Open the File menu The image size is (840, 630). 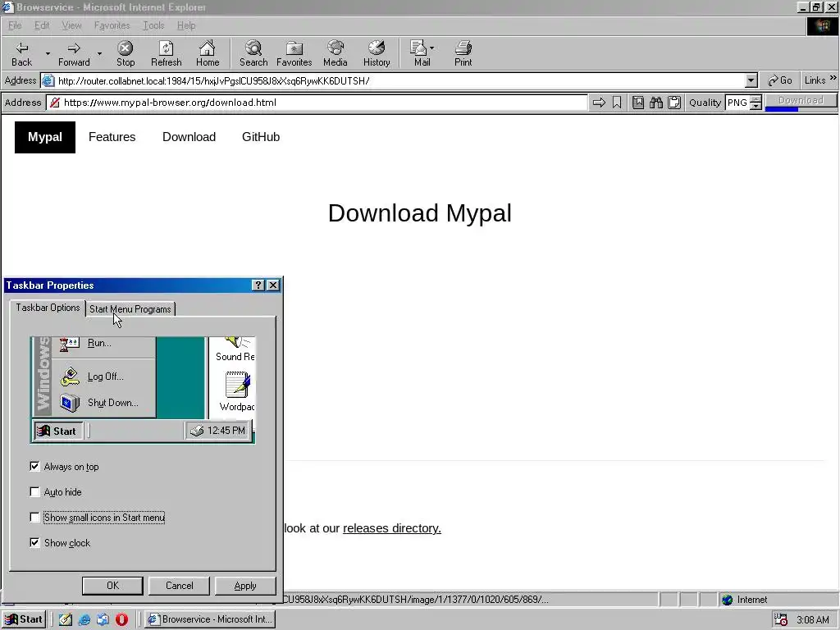[x=15, y=25]
